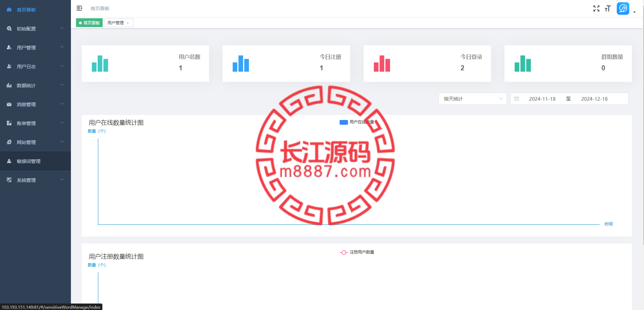Click the 网站管理 browser icon in the sidebar
The image size is (644, 310).
9,142
